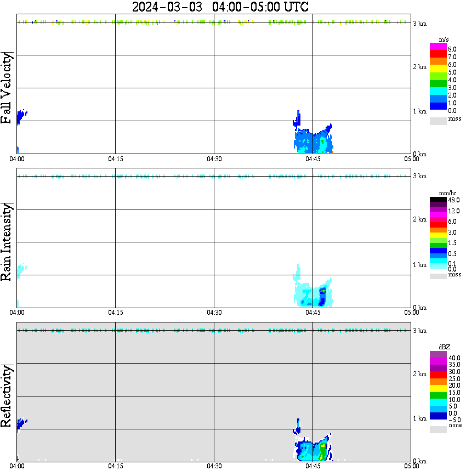This screenshot has width=466, height=476.
Task: Select the 'Rain Intensity' axis label
Action: 7,242
